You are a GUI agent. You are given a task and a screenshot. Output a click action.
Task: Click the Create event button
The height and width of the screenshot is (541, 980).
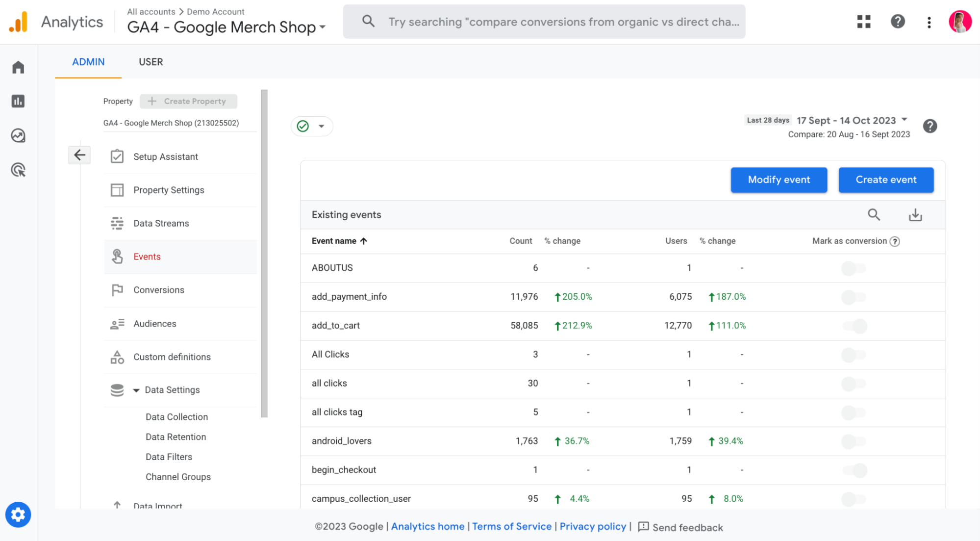(885, 180)
